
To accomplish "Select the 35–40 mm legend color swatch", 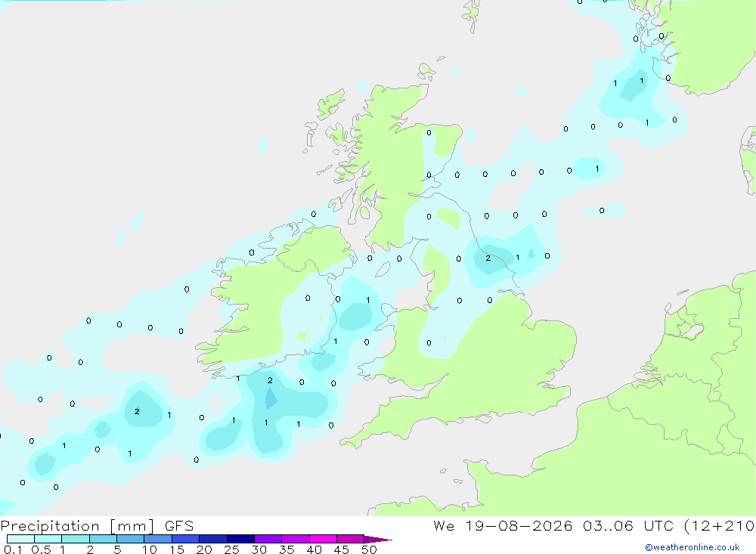I will (296, 539).
